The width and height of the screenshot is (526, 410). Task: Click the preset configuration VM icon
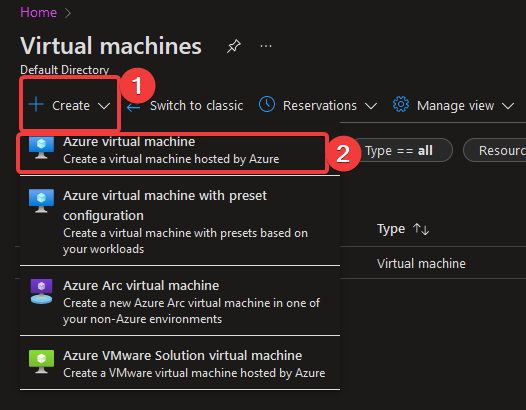(x=41, y=201)
